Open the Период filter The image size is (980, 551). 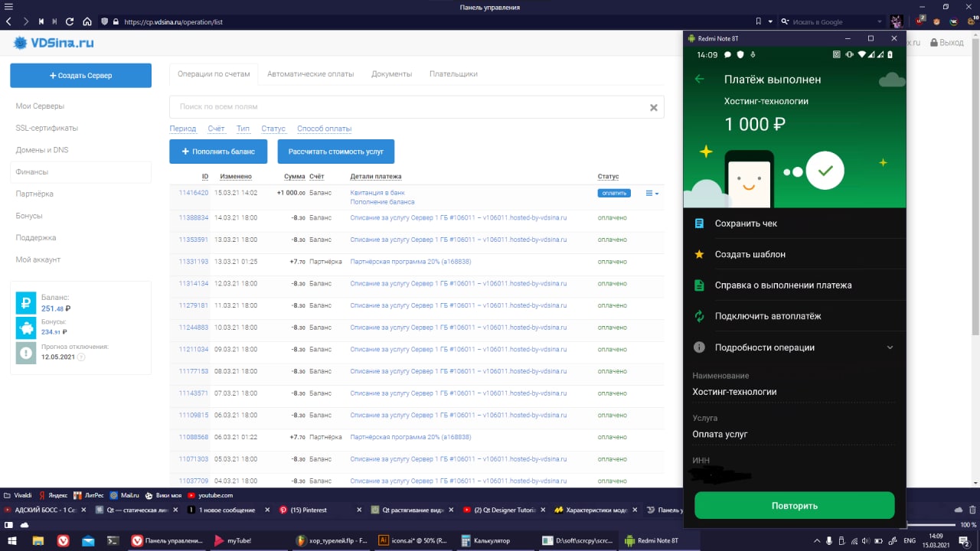click(x=183, y=129)
